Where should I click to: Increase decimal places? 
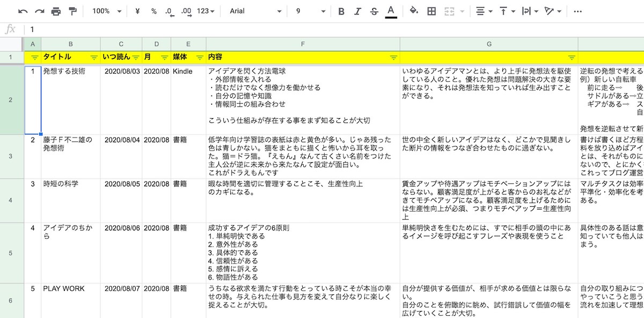coord(186,11)
